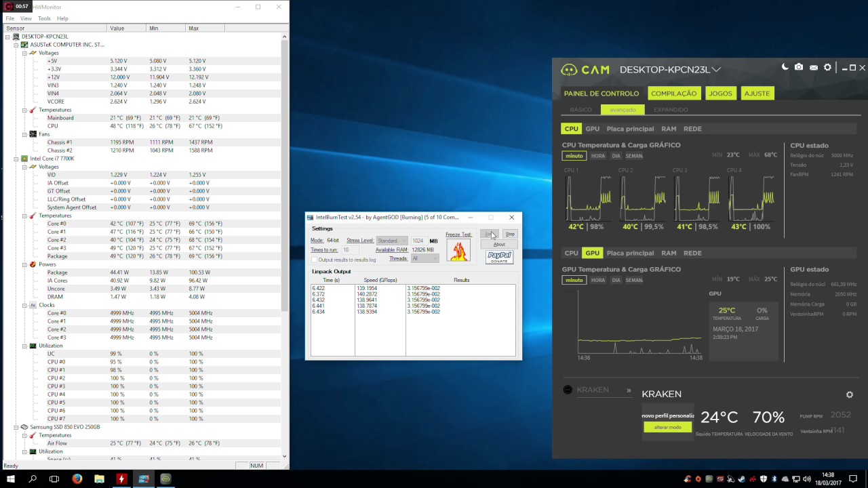Click the About button in IntelBurnTest
This screenshot has width=868, height=488.
tap(499, 244)
